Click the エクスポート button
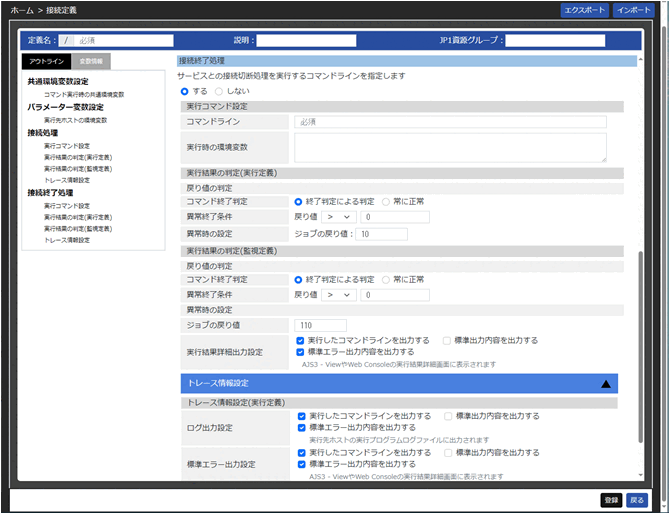The image size is (670, 514). pyautogui.click(x=584, y=10)
